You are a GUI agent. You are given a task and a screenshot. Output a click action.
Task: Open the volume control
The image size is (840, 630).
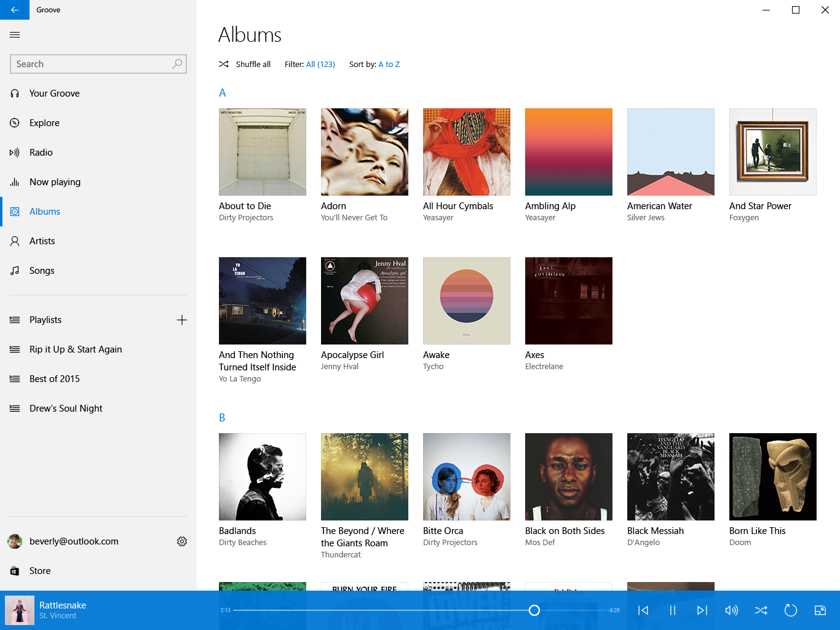(x=732, y=610)
